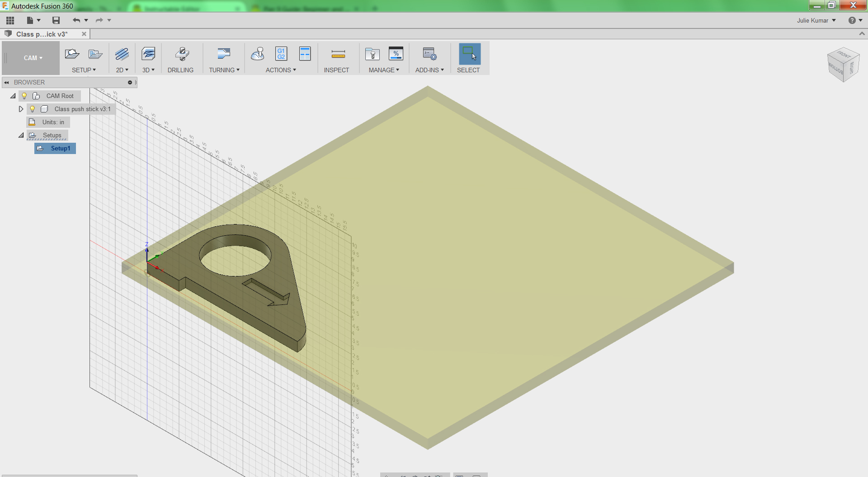Start the Simulate action icon
The width and height of the screenshot is (868, 477).
pyautogui.click(x=258, y=54)
